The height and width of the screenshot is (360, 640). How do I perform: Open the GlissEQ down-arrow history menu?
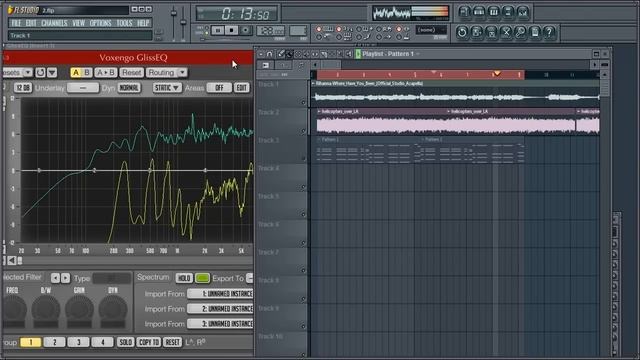click(52, 72)
